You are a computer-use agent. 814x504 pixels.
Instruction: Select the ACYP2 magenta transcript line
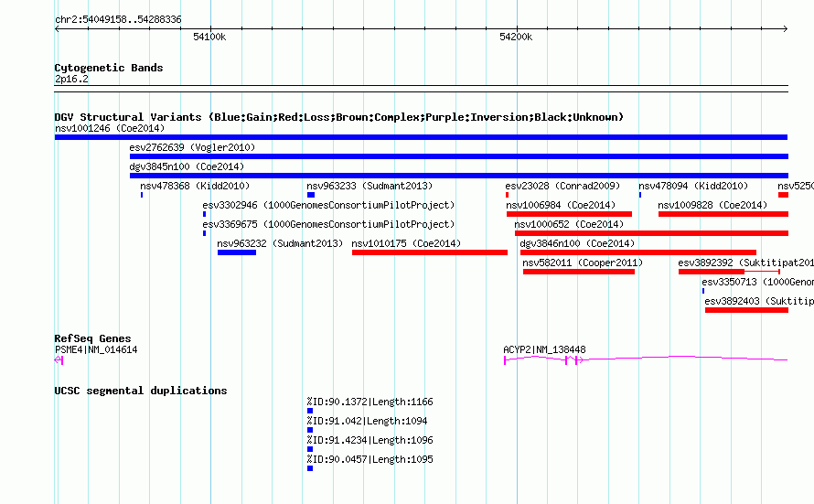646,359
